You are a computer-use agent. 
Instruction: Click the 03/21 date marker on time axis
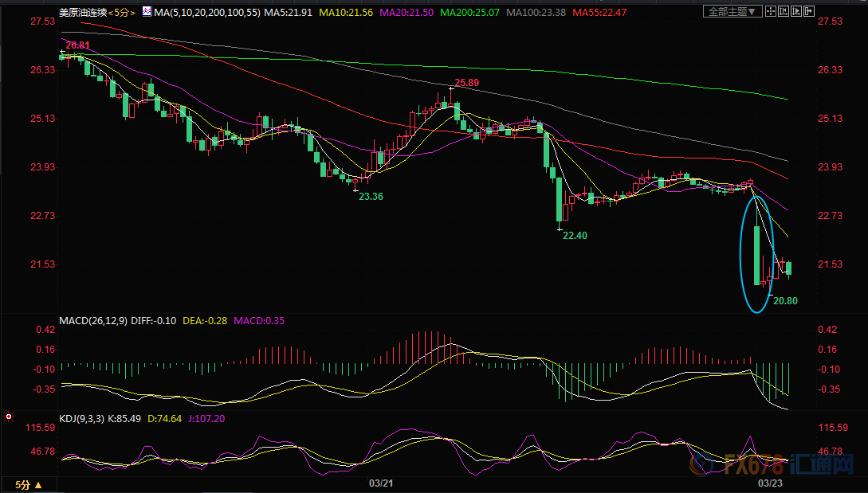382,483
